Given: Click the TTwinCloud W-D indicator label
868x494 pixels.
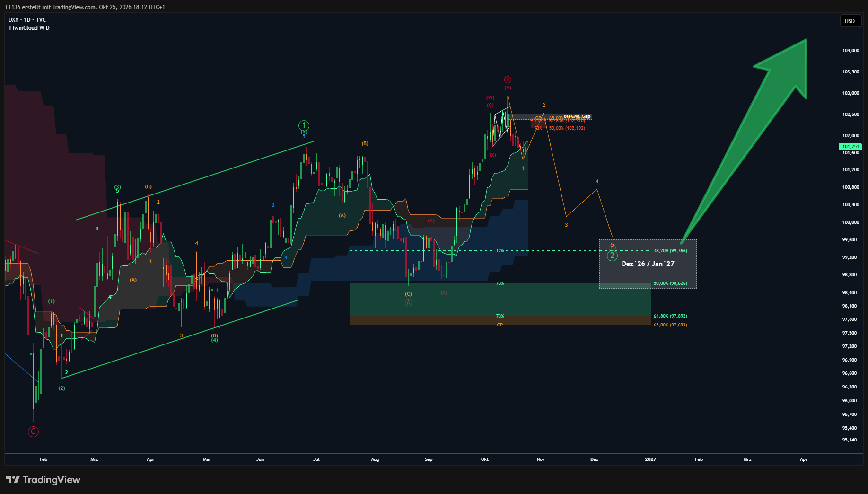Looking at the screenshot, I should coord(29,28).
